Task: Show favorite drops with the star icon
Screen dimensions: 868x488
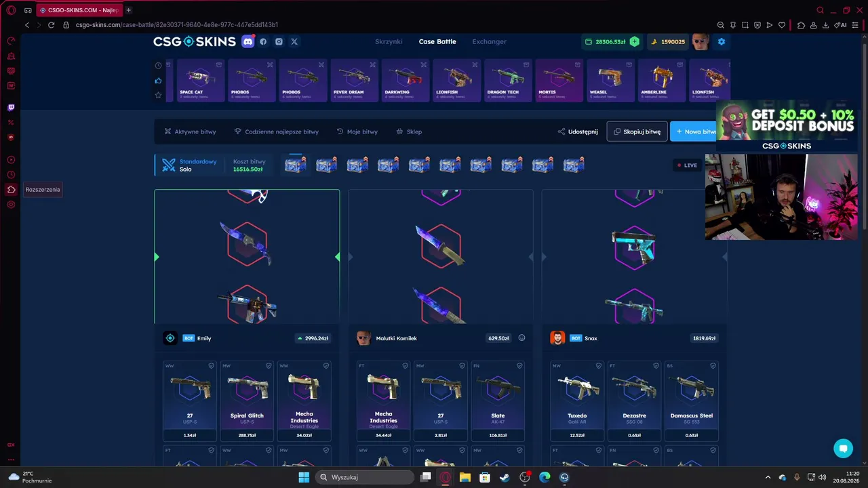Action: point(159,95)
